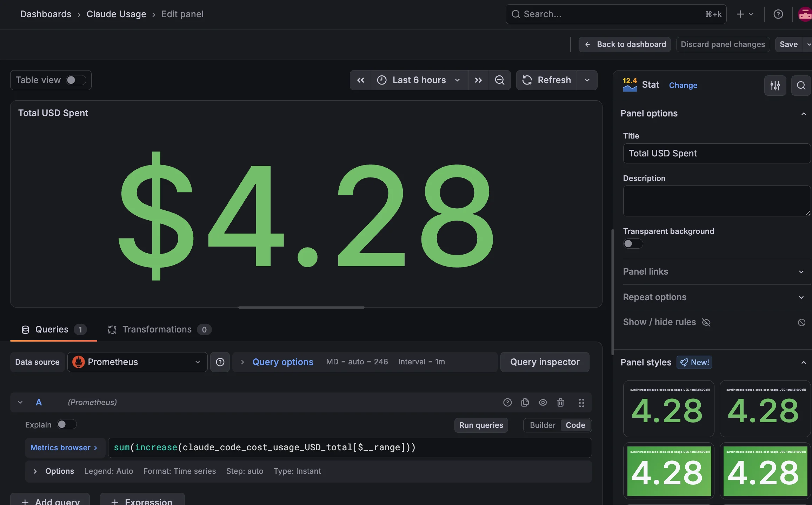Click Discard panel changes button
The height and width of the screenshot is (505, 812).
tap(723, 45)
